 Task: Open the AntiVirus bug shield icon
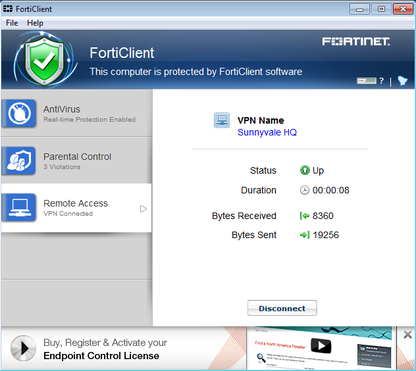pos(19,113)
